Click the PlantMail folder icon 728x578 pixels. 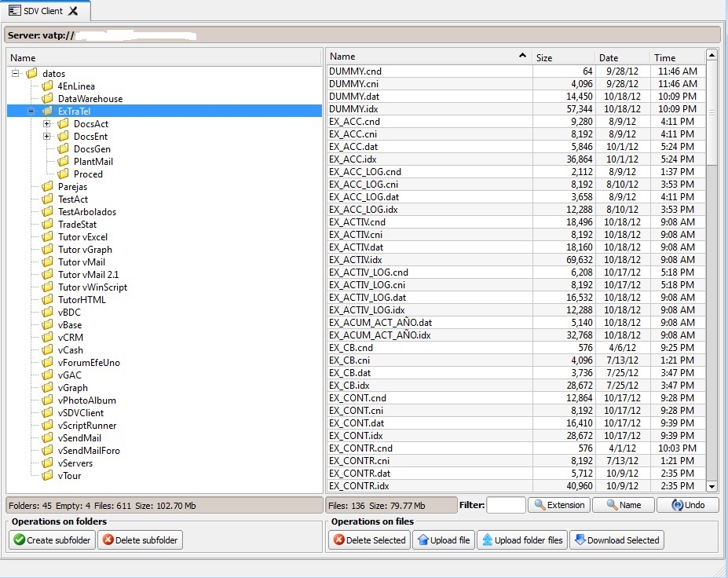pos(63,161)
